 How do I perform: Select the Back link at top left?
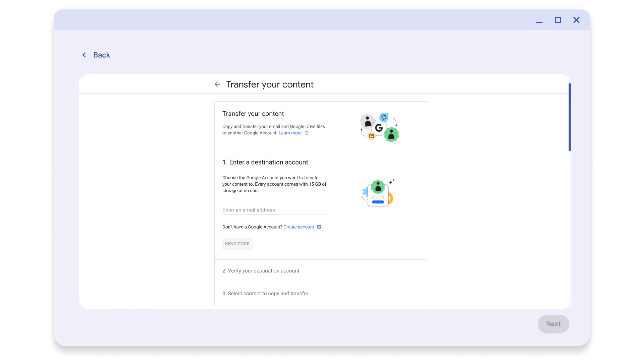coord(101,55)
